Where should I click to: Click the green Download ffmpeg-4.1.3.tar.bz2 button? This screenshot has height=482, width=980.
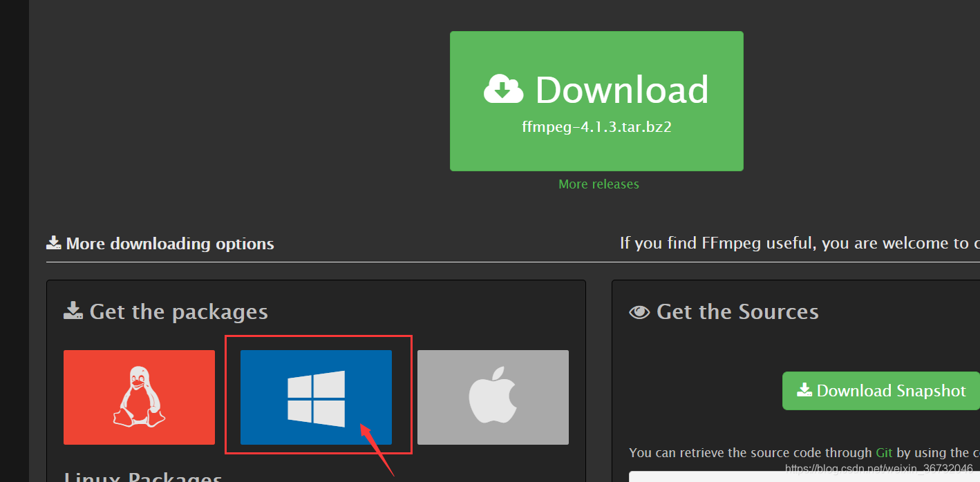596,101
